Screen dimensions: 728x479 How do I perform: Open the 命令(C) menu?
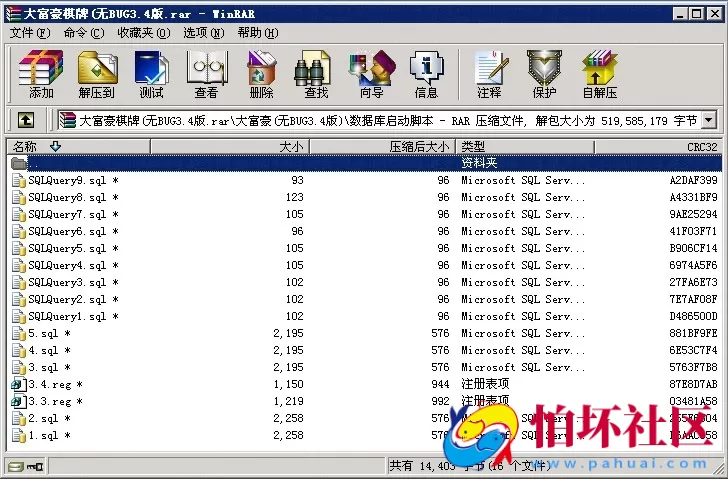tap(84, 33)
